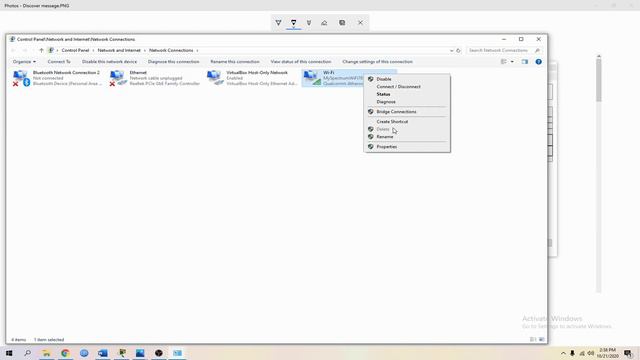Select the ballpoint pen drawing tool
Screen dimensions: 640x360
tap(278, 22)
